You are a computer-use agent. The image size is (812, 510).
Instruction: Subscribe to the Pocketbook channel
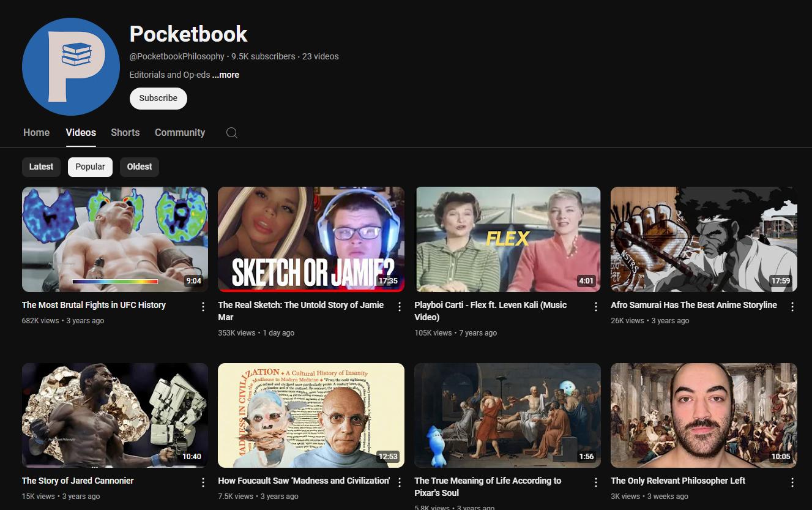pos(158,98)
